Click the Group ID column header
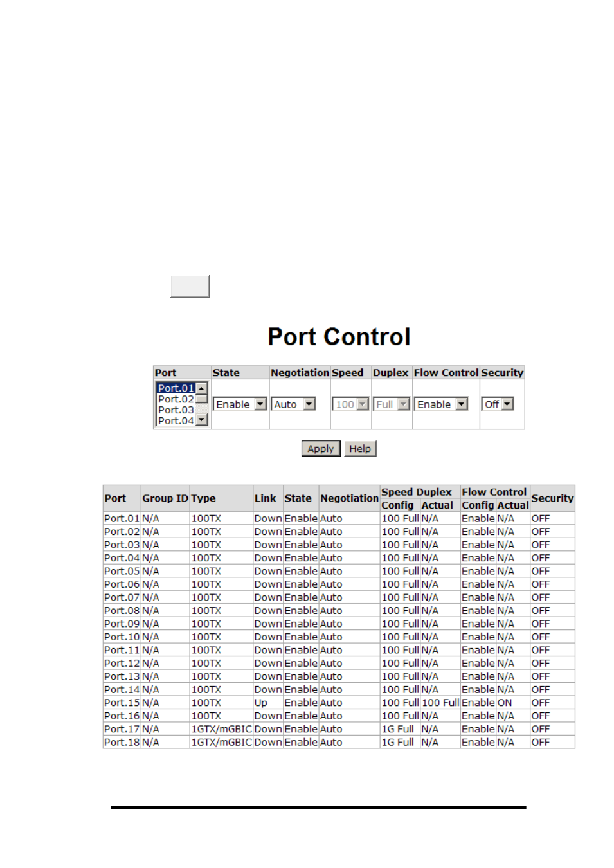 165,498
